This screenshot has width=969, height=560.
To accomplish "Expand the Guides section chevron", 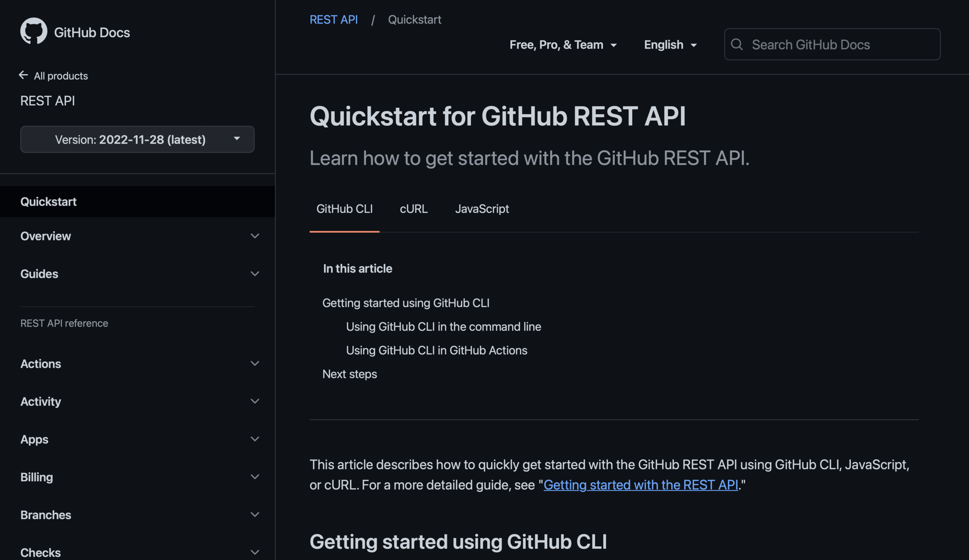I will click(255, 274).
